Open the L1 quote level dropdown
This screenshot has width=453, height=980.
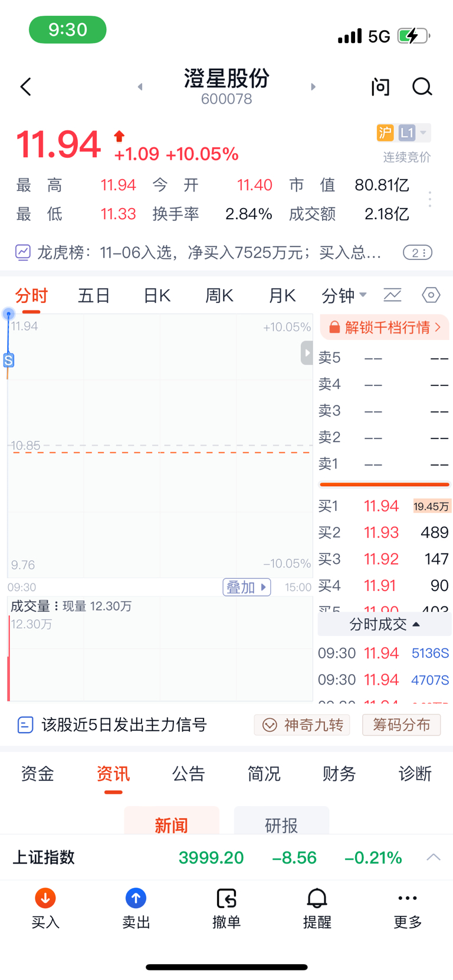pos(414,133)
